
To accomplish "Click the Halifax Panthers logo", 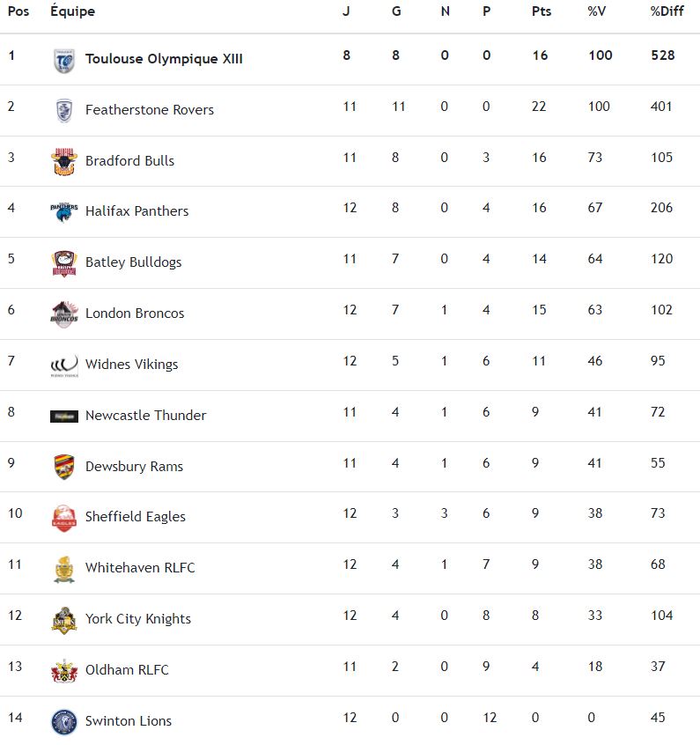I will tap(64, 211).
